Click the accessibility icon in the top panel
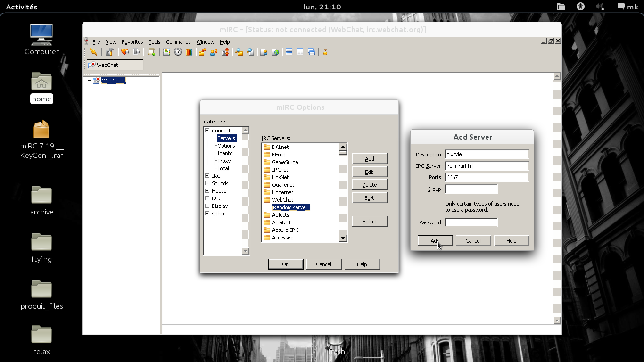This screenshot has height=362, width=644. 580,7
